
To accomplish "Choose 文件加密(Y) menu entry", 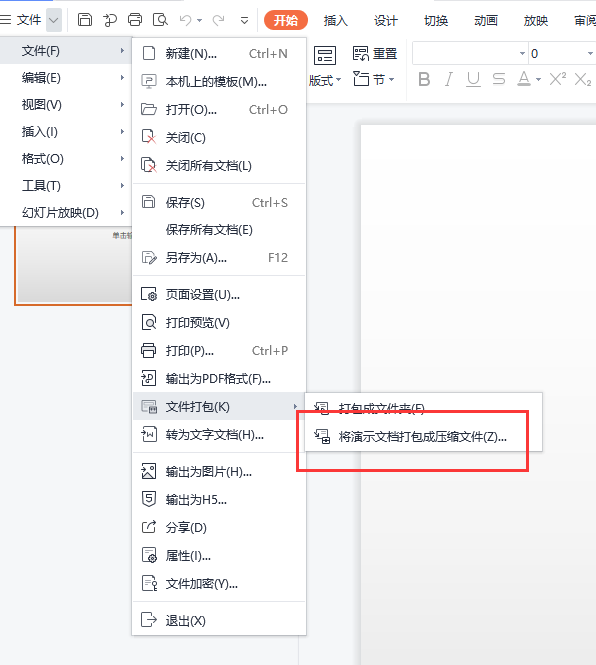I will (219, 584).
